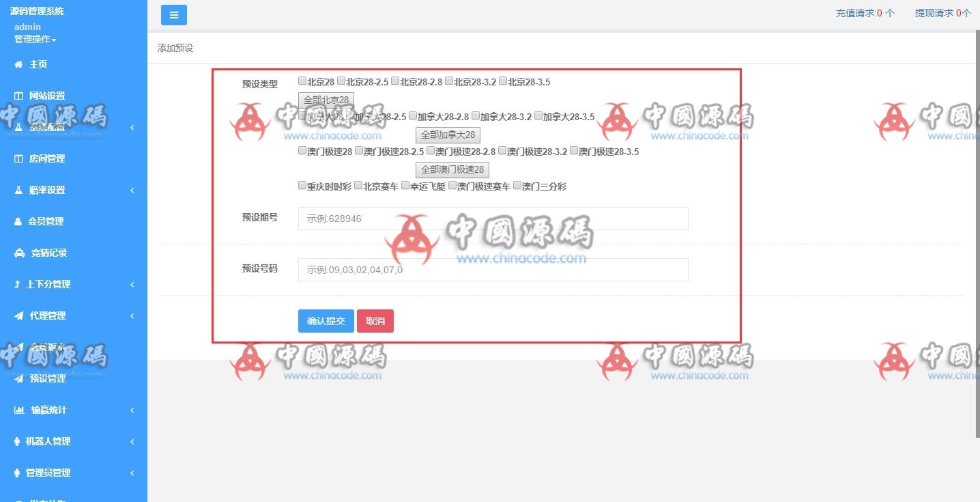
Task: Check the 澳门极速28 checkbox
Action: coord(302,150)
